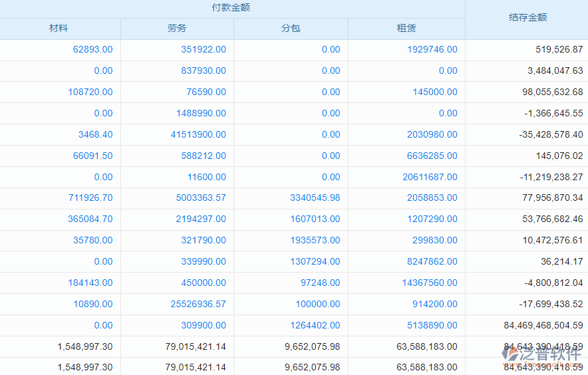Viewport: 588px width, 375px height.
Task: Click the 1929746.00 rental amount link
Action: click(x=432, y=50)
